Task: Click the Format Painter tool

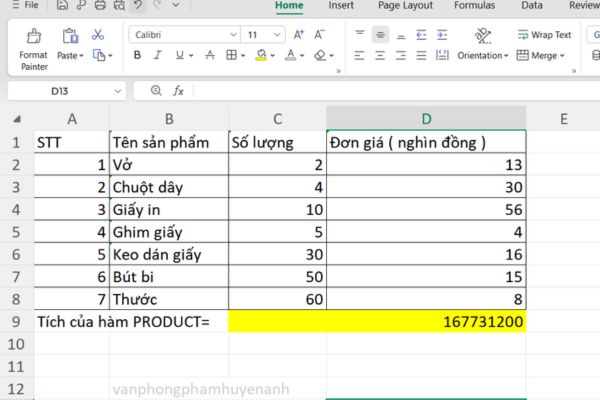Action: 34,49
